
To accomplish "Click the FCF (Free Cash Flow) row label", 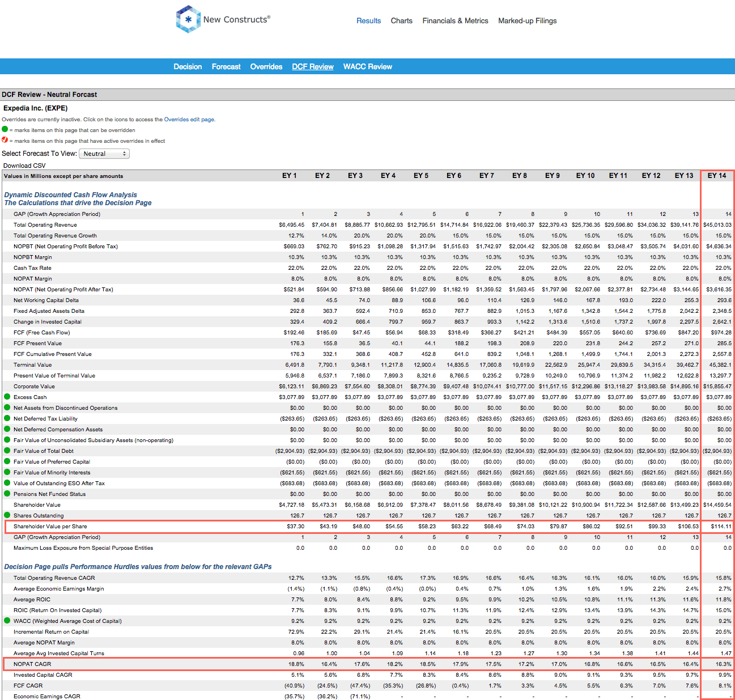I will click(x=42, y=333).
